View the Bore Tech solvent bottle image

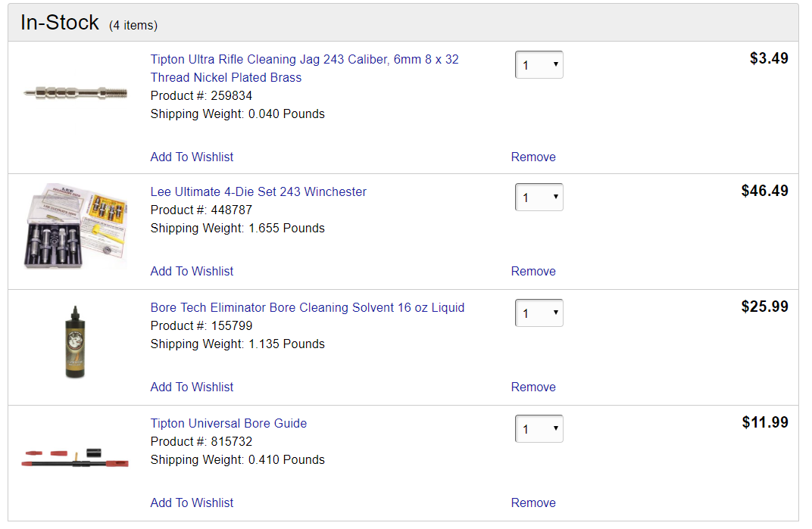click(75, 341)
